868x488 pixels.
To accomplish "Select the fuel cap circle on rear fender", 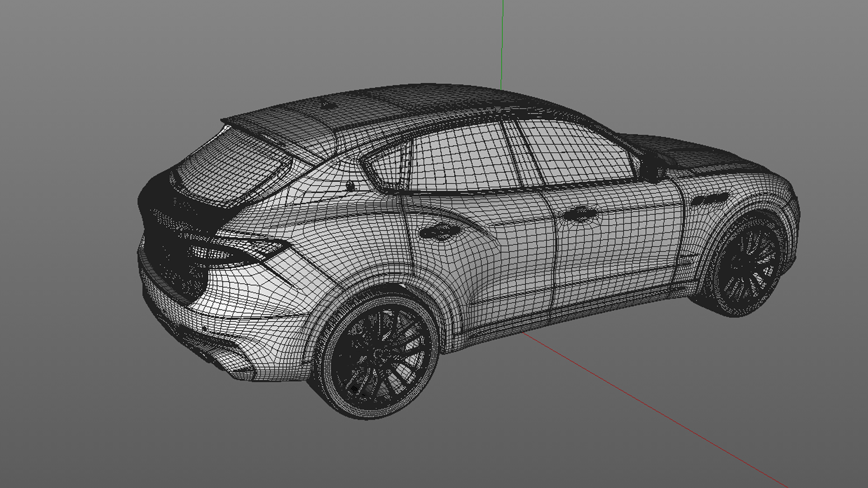I will (x=350, y=186).
